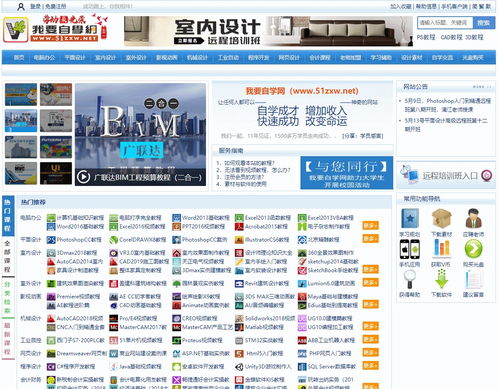Viewport: 499px width, 389px height.
Task: Click Excel2016视频教程 course link
Action: [142, 227]
